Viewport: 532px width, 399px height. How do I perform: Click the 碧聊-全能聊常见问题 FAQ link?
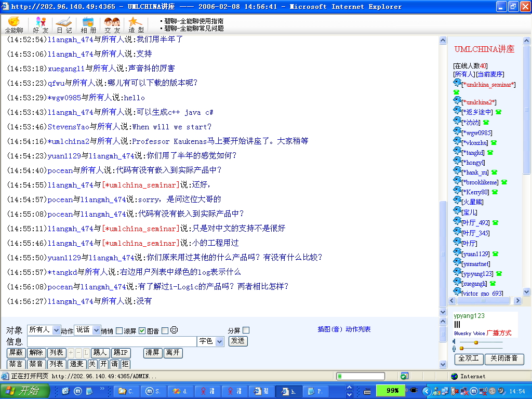click(194, 29)
